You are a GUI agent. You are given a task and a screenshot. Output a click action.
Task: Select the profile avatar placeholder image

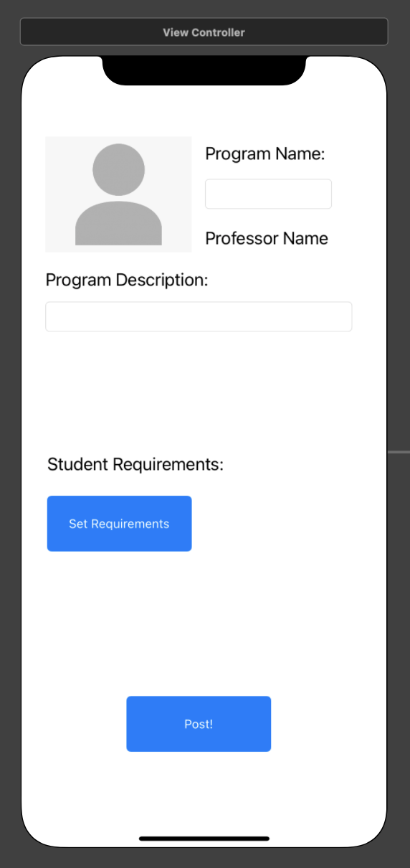[118, 194]
